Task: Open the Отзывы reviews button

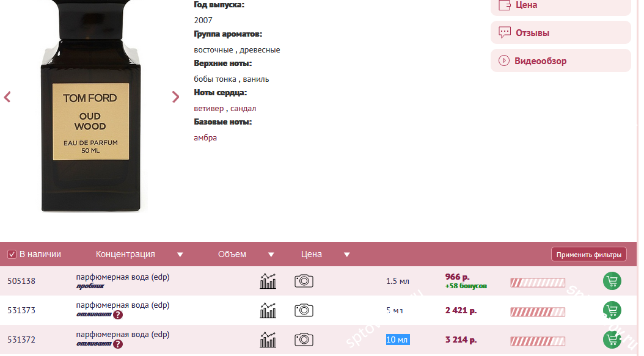Action: [561, 32]
